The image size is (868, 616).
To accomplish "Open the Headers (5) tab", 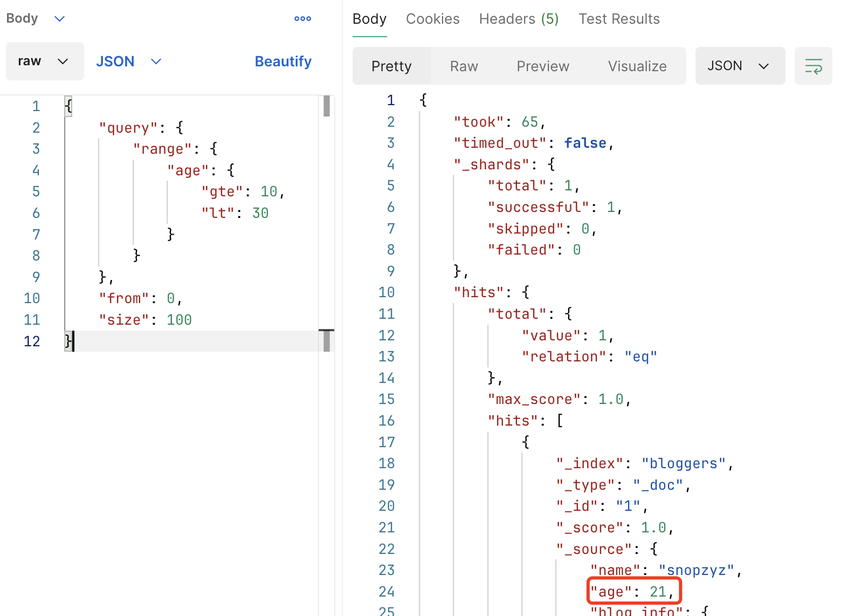I will click(x=519, y=19).
